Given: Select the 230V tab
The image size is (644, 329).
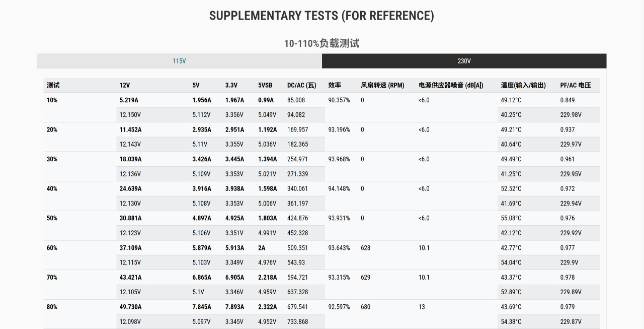Looking at the screenshot, I should [x=464, y=61].
